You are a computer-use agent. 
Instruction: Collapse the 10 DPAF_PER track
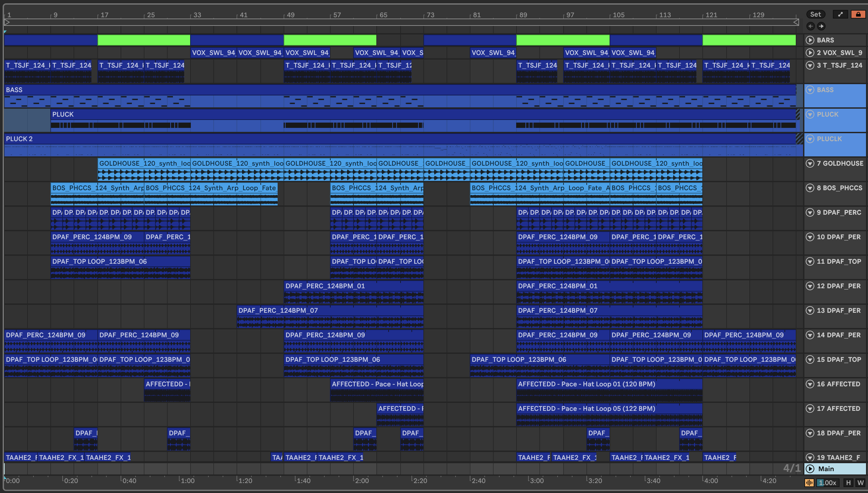[810, 237]
